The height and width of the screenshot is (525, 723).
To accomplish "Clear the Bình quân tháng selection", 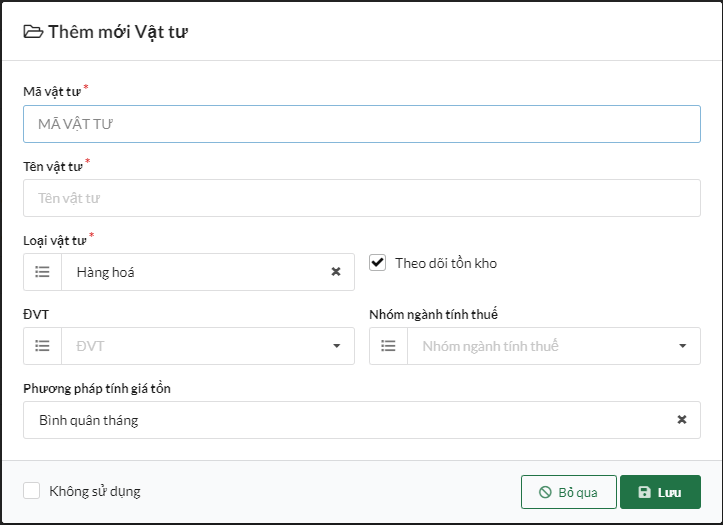I will pos(682,420).
